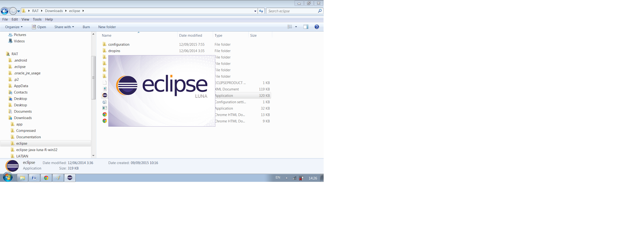The width and height of the screenshot is (644, 250).
Task: Sort by the Size column header
Action: point(253,35)
